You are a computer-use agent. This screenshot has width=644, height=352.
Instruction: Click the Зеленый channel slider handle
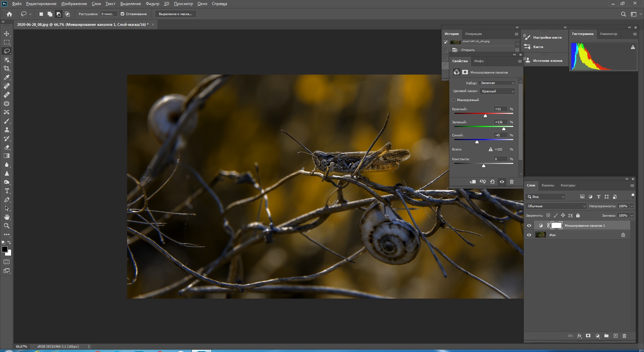click(503, 129)
